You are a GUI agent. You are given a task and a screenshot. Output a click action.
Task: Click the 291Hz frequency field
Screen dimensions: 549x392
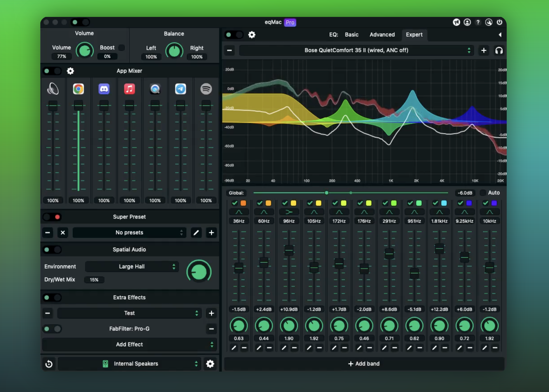[x=389, y=221]
